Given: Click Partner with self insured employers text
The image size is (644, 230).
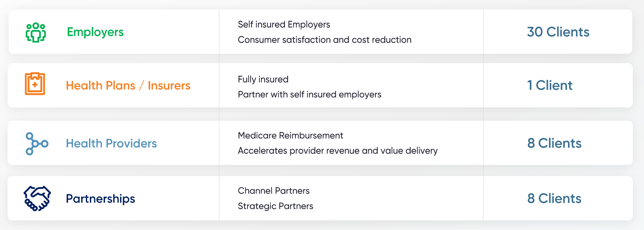Looking at the screenshot, I should (309, 94).
